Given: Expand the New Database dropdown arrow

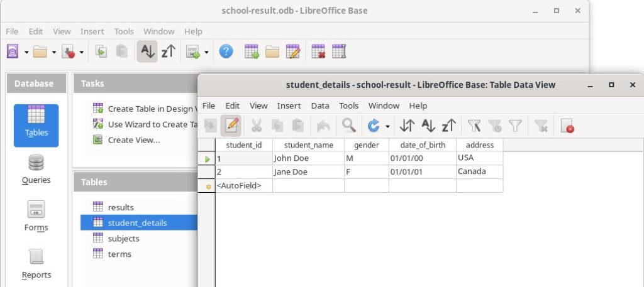Looking at the screenshot, I should (26, 52).
